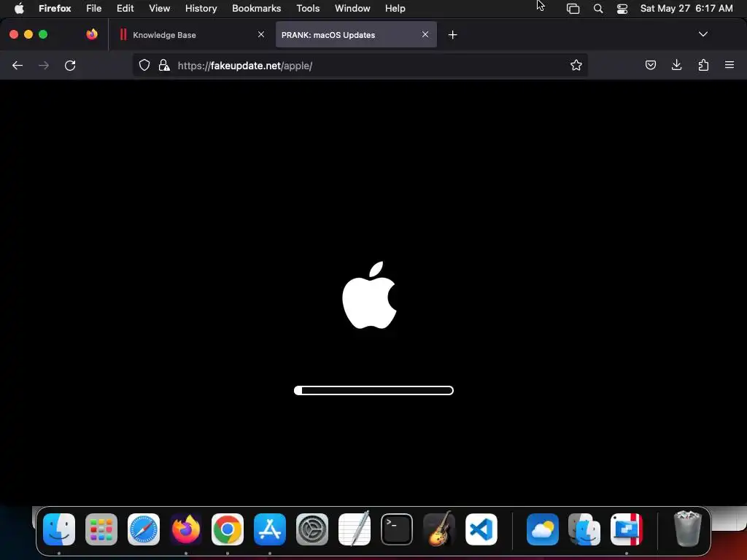Open the Window menu
The height and width of the screenshot is (560, 747).
(352, 8)
